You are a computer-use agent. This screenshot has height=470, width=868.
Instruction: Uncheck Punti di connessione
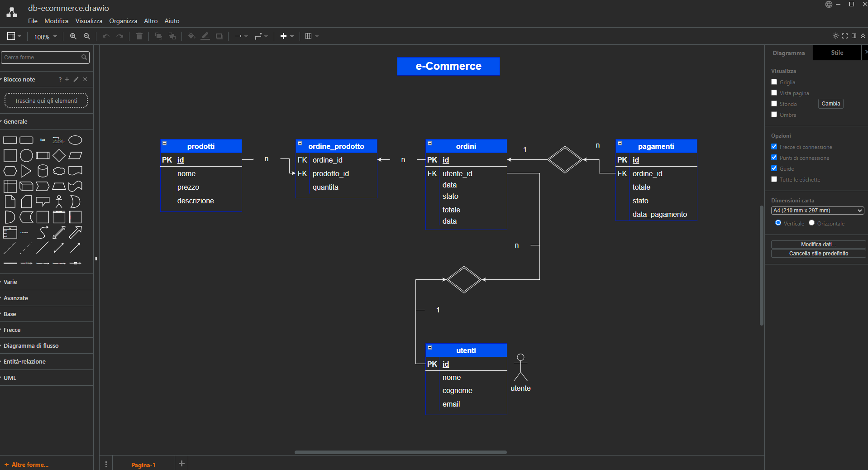[774, 158]
